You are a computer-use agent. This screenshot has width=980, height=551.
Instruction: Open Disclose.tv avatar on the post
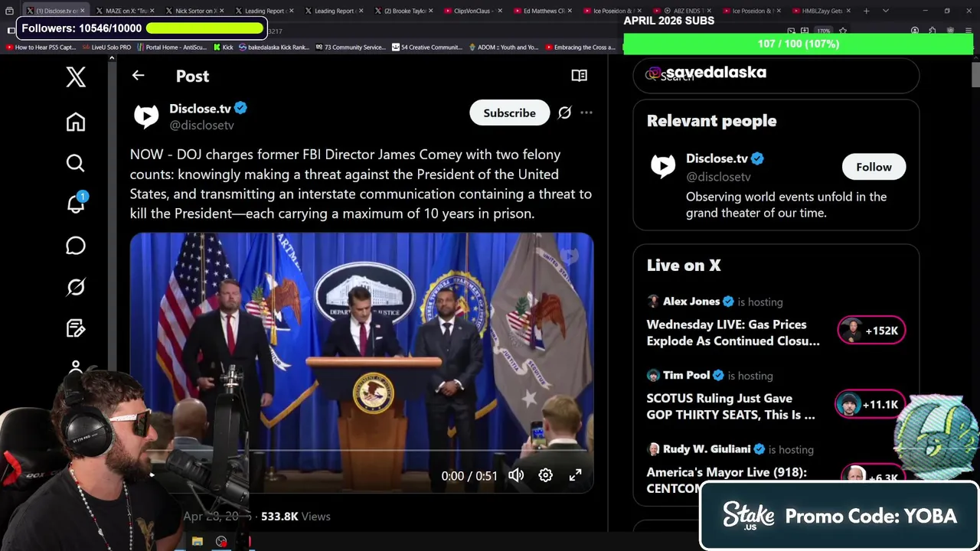click(x=146, y=116)
